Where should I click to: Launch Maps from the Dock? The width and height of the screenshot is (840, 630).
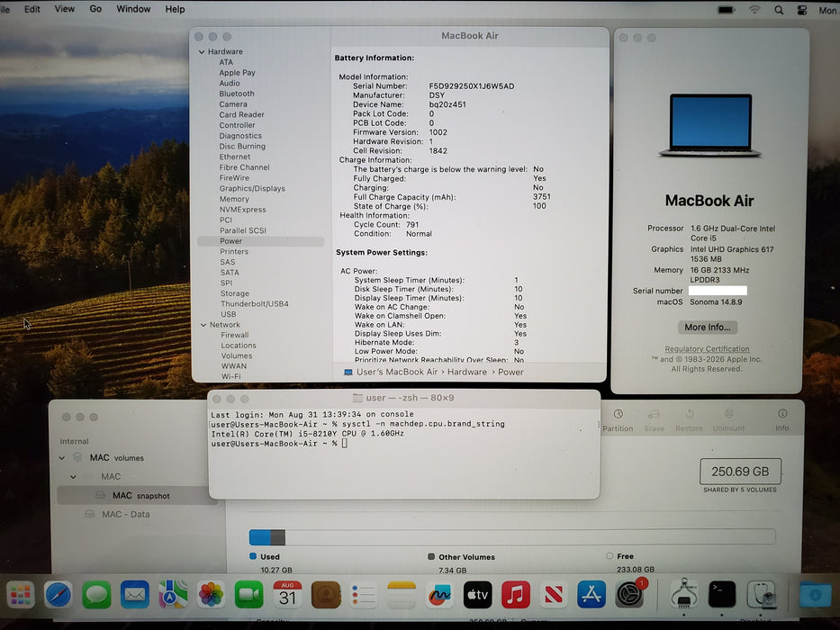point(173,595)
